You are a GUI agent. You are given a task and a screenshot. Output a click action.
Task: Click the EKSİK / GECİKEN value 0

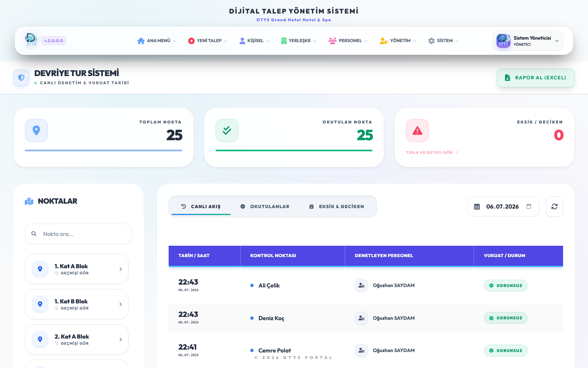[x=559, y=135]
